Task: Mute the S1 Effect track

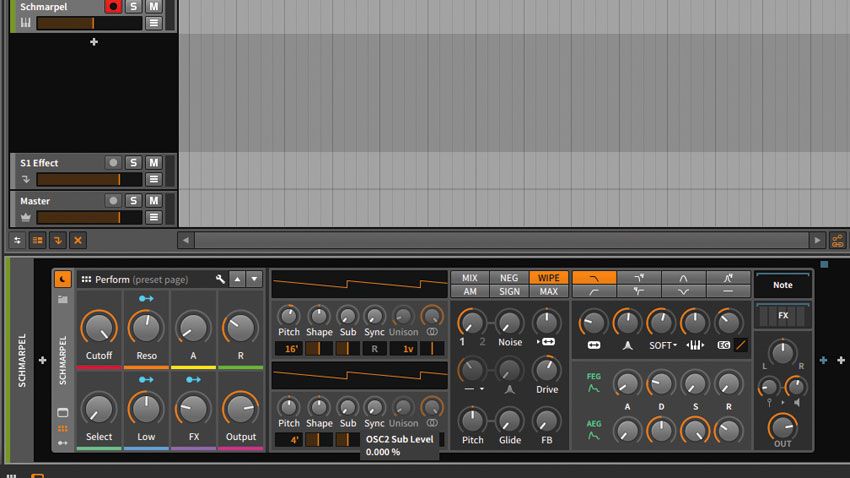Action: [x=154, y=163]
